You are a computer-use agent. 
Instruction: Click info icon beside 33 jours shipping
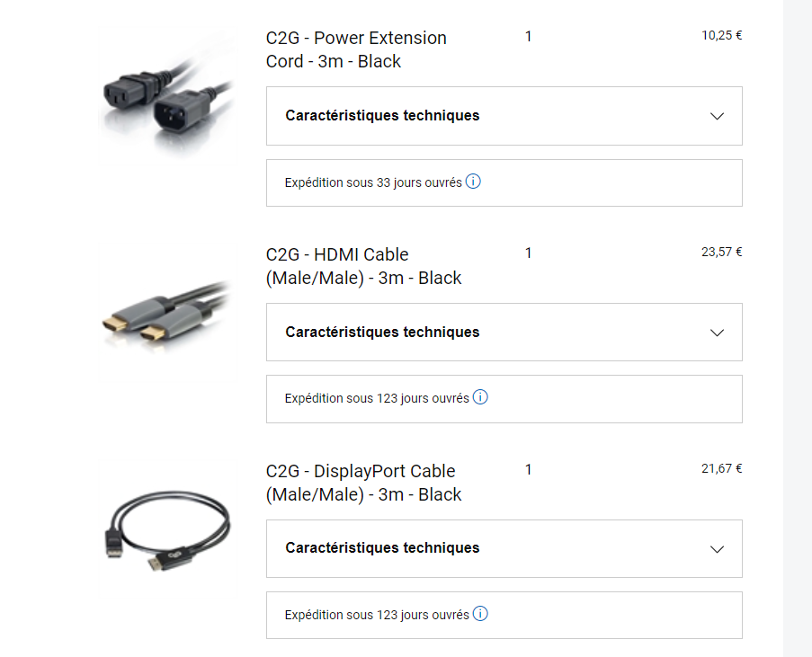click(474, 182)
